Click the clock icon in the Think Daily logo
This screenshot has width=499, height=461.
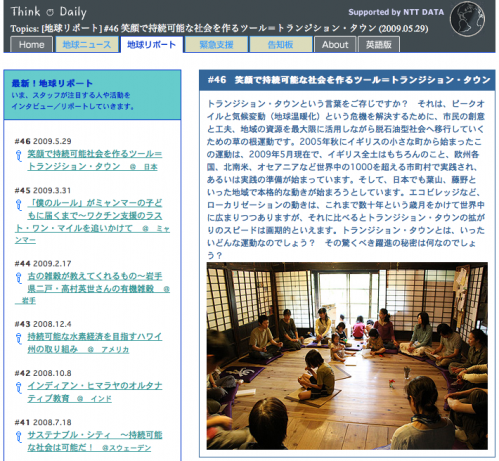click(50, 13)
